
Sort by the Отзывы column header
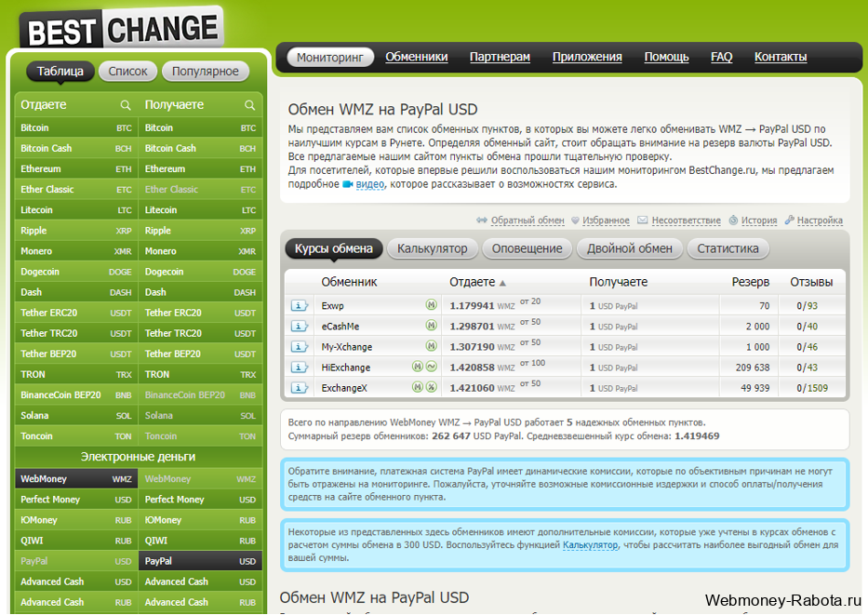811,282
